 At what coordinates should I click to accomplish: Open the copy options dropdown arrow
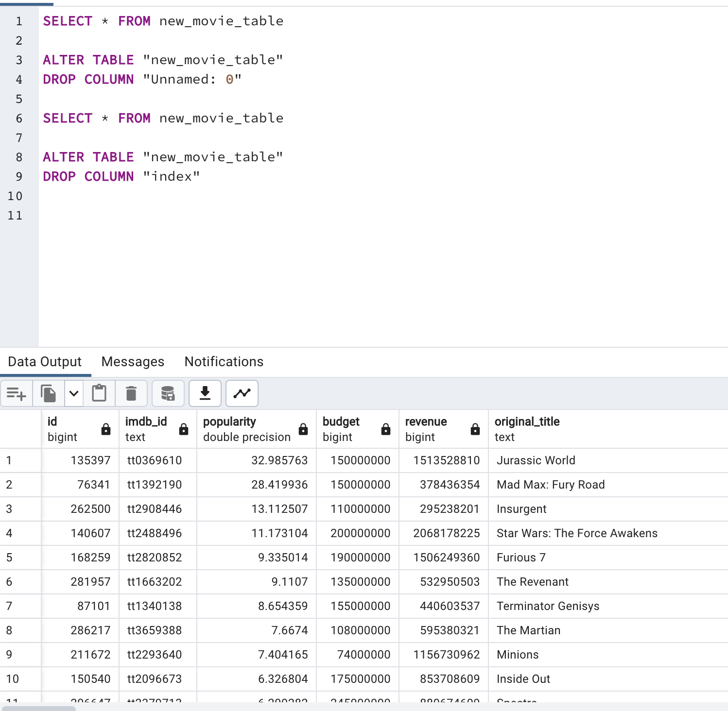click(73, 393)
